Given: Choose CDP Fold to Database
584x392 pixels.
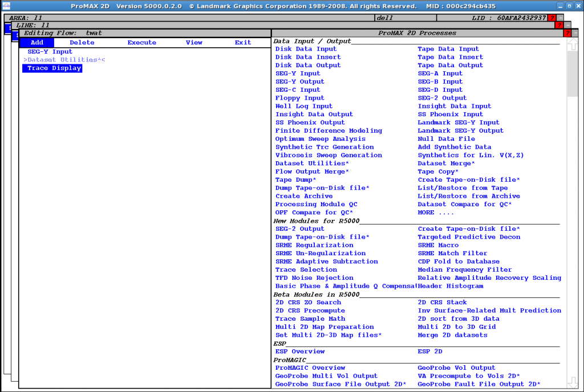Looking at the screenshot, I should pos(459,262).
